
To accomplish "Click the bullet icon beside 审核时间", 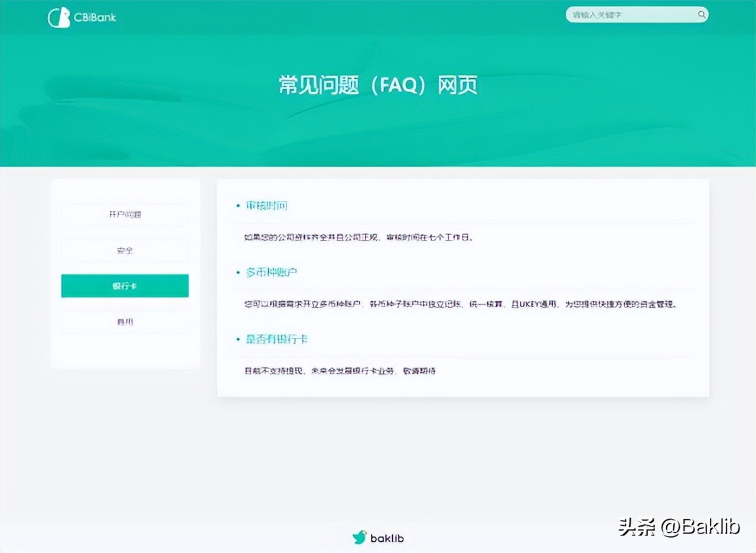I will (x=237, y=206).
